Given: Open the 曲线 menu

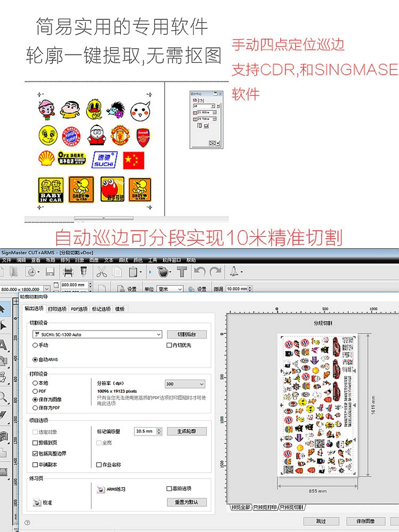Looking at the screenshot, I should tap(124, 260).
